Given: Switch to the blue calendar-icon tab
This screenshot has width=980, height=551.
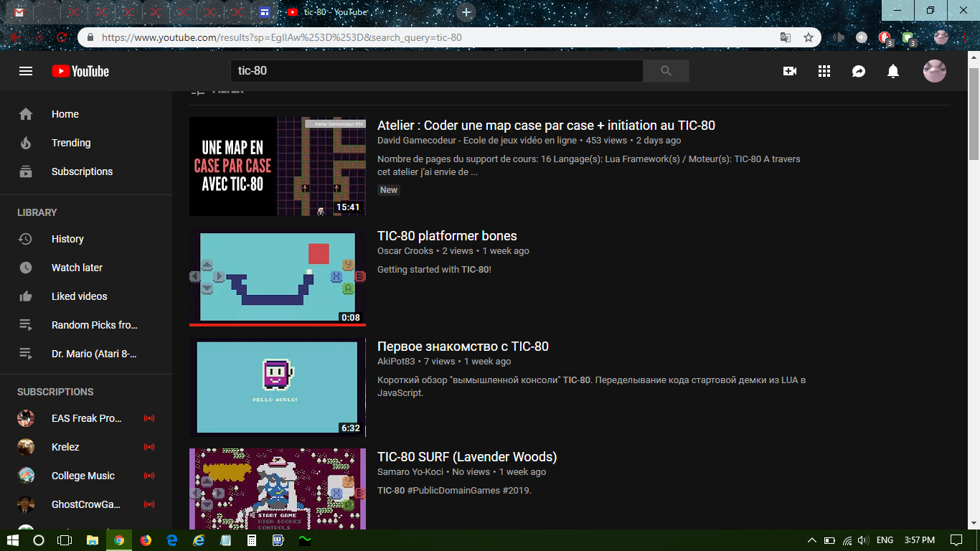Looking at the screenshot, I should click(x=265, y=12).
